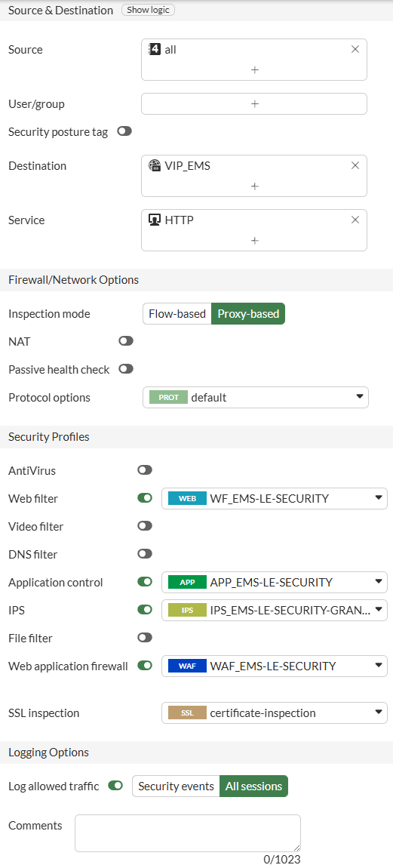393x868 pixels.
Task: Disable the Web filter toggle
Action: click(145, 498)
